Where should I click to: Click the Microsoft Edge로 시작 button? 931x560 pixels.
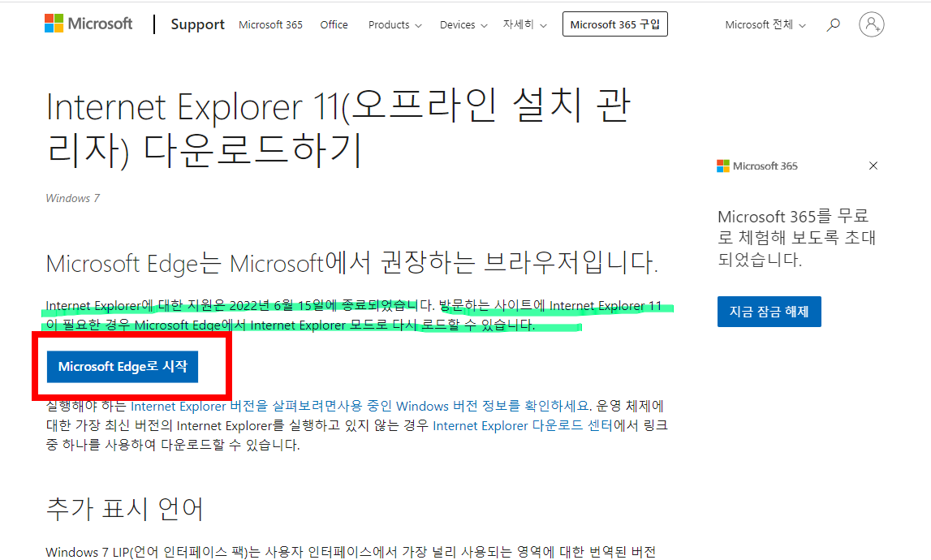click(123, 366)
